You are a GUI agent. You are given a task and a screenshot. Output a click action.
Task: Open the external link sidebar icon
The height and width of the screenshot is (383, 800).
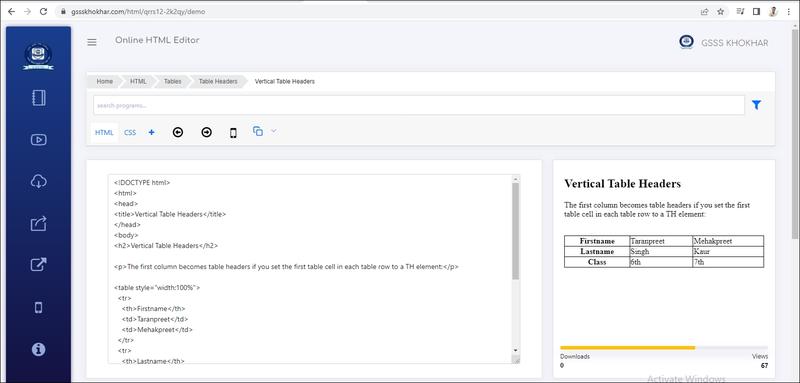[39, 264]
